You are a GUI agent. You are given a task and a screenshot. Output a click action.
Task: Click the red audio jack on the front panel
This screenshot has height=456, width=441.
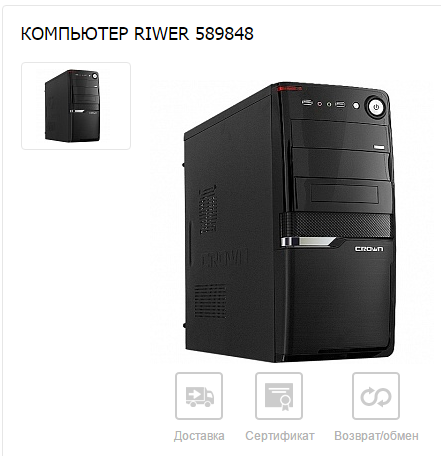[x=319, y=104]
